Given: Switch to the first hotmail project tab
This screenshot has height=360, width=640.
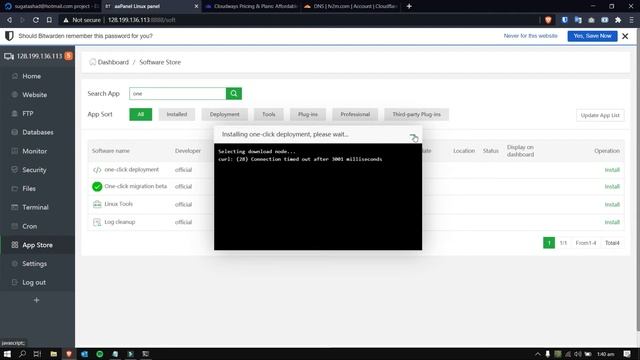Looking at the screenshot, I should pyautogui.click(x=50, y=6).
